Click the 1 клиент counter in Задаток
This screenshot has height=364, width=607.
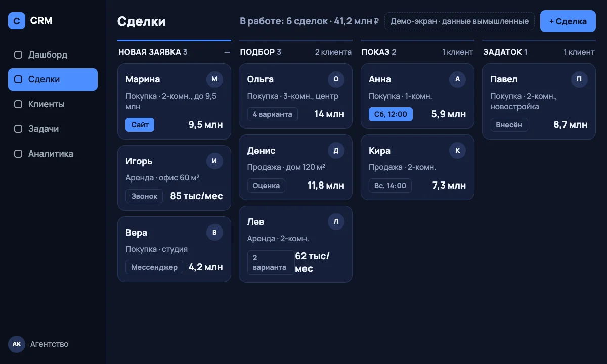point(579,52)
